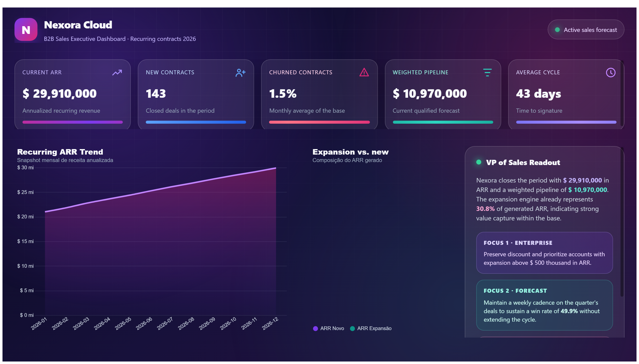Viewport: 639px width, 364px height.
Task: Click the $ 0 mi y-axis label
Action: (x=27, y=315)
